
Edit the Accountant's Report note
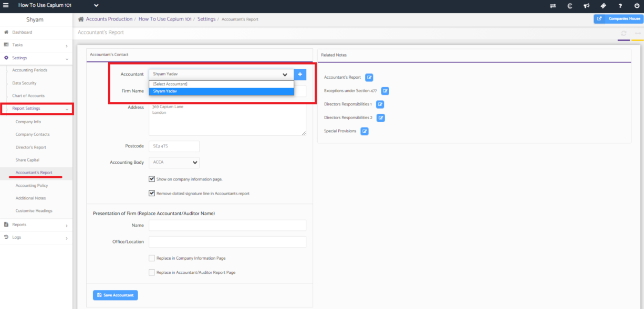pos(369,77)
